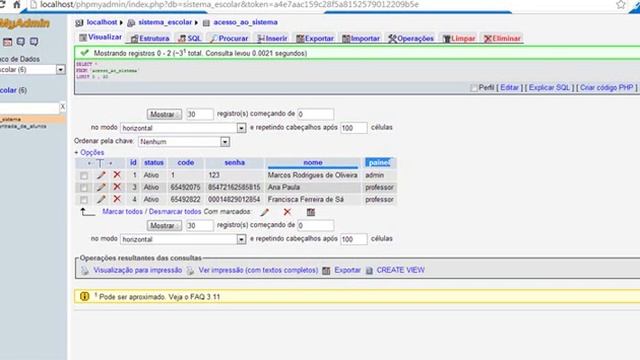Edit Francisca Ferreira de Sá row
The height and width of the screenshot is (360, 640).
101,200
